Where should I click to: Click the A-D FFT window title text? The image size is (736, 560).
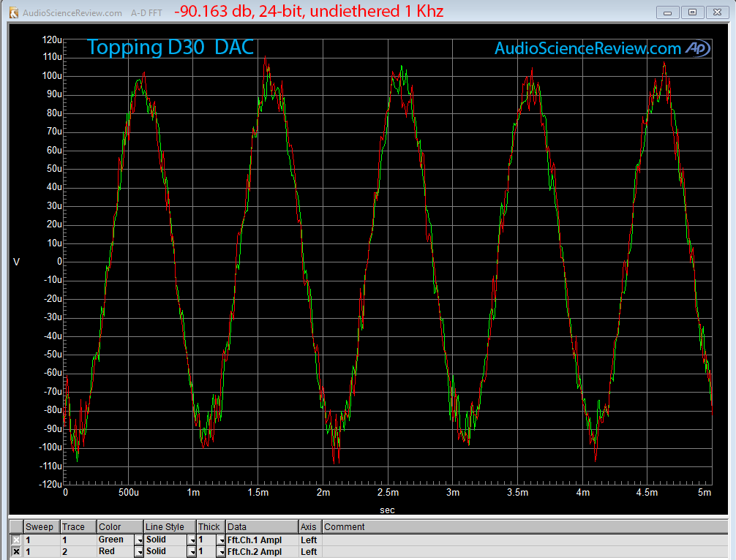146,13
